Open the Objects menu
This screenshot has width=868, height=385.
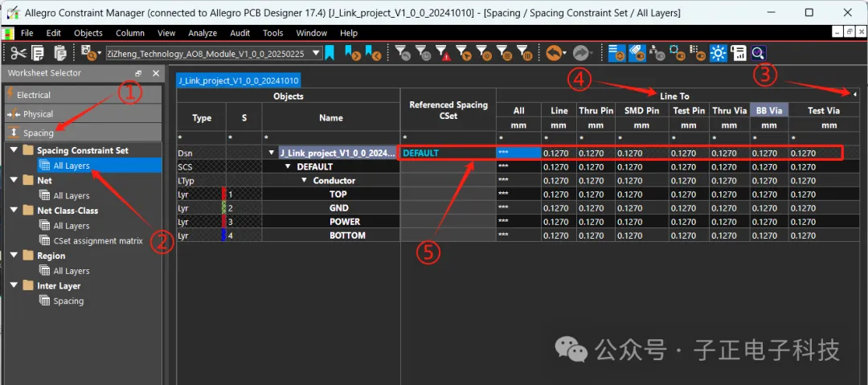(x=88, y=33)
